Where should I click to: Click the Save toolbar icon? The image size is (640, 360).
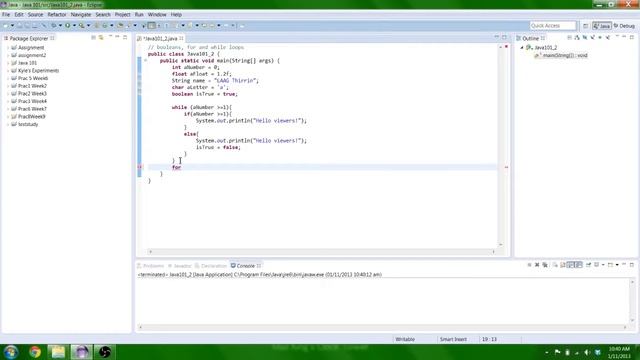click(19, 25)
